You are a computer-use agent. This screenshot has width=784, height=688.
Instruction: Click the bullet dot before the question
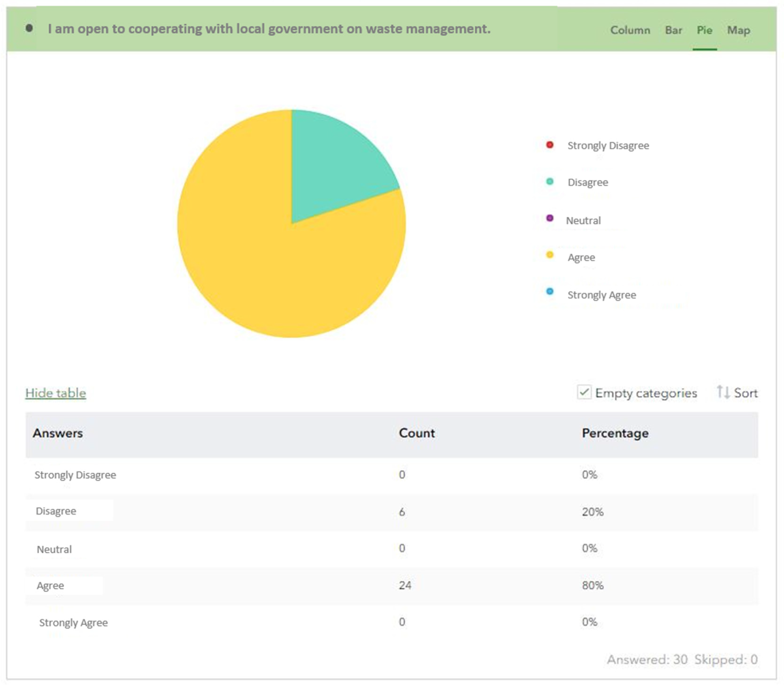[x=29, y=28]
